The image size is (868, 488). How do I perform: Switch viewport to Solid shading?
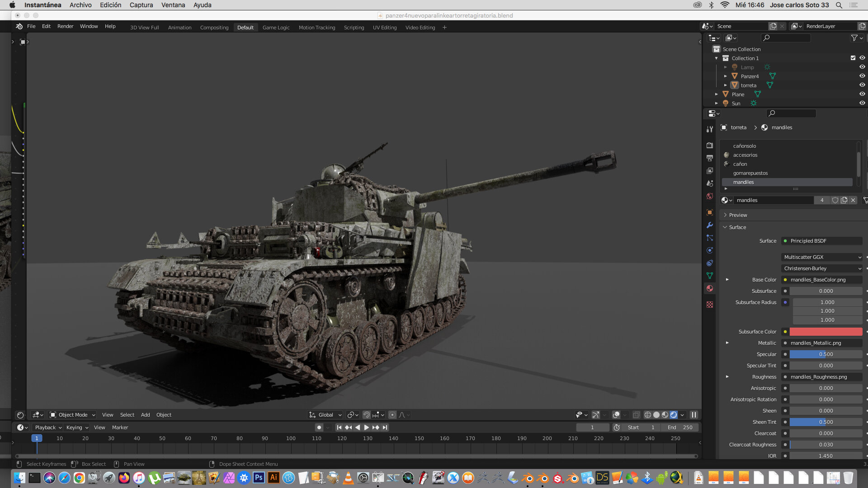point(656,415)
